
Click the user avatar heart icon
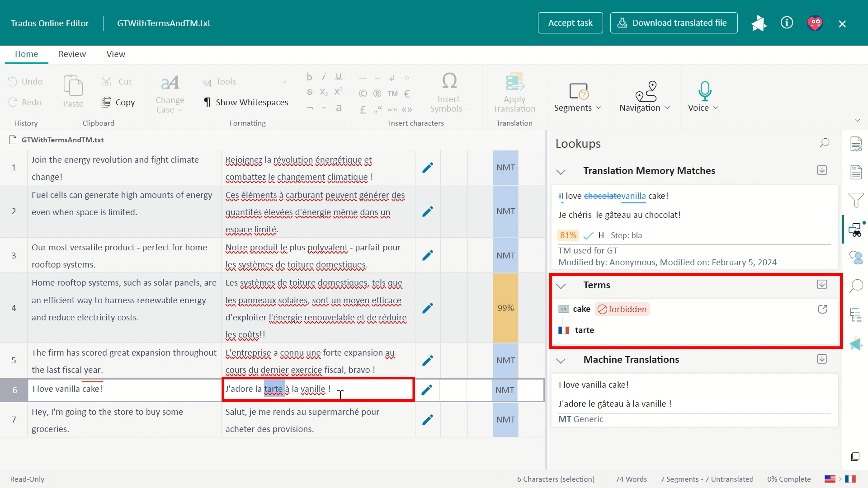[x=815, y=23]
